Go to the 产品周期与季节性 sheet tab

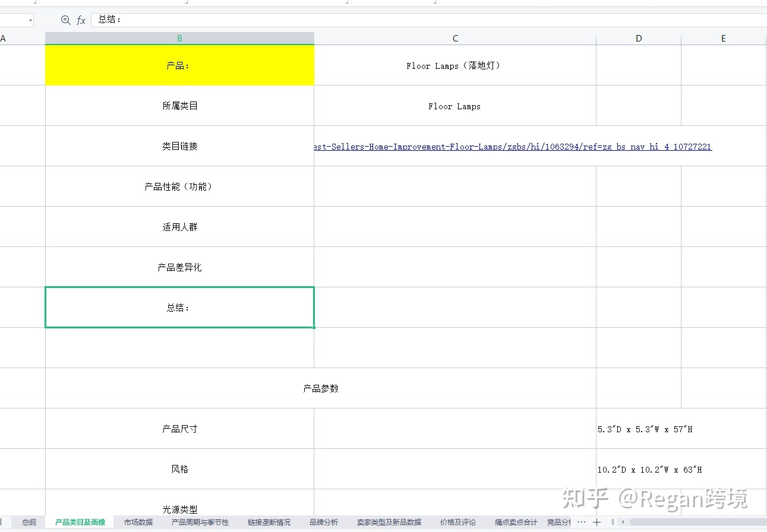click(200, 522)
